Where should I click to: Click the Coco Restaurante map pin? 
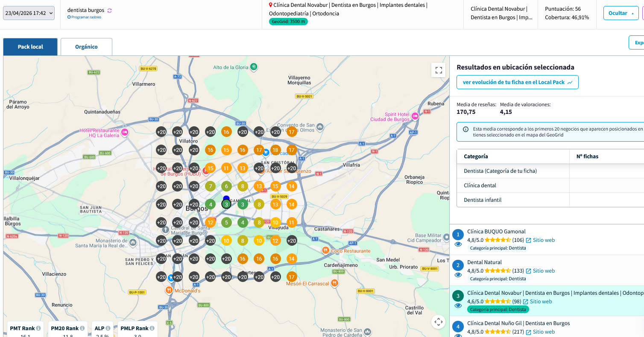pos(325,250)
